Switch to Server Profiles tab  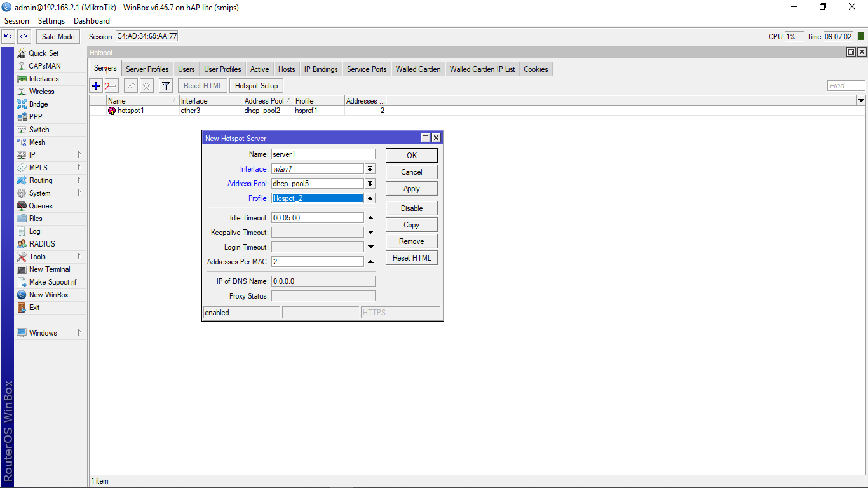point(147,69)
